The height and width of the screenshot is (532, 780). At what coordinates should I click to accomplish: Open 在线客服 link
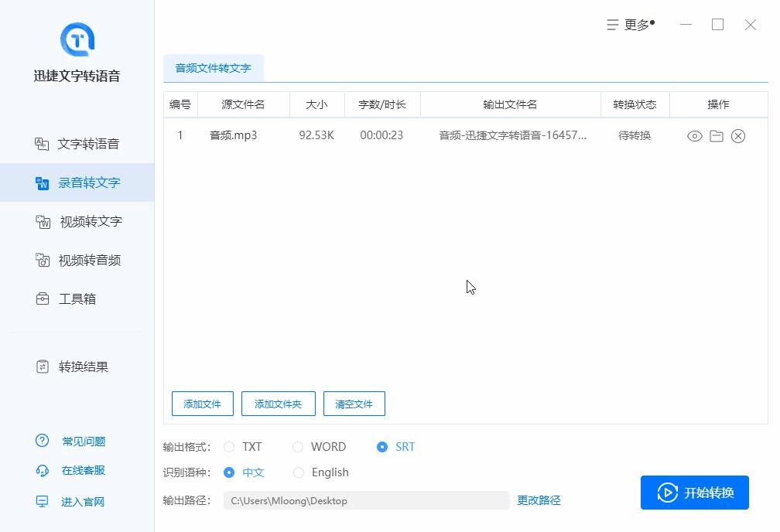83,470
